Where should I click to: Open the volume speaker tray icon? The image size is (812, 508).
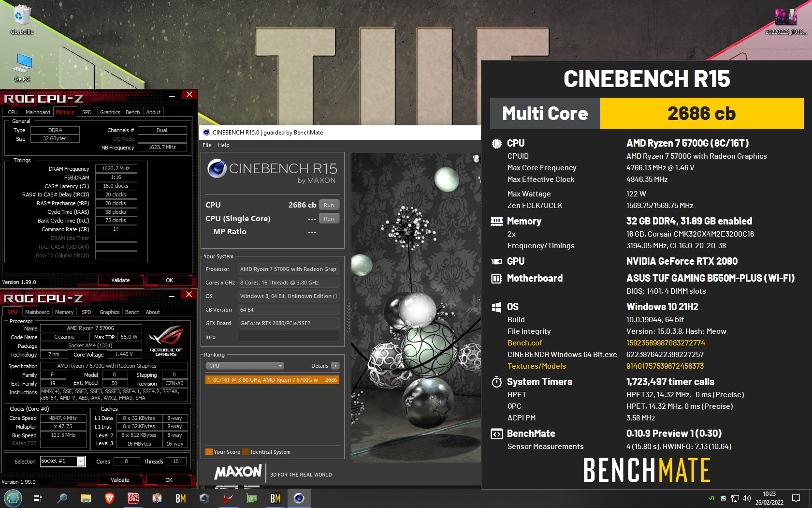pos(747,498)
